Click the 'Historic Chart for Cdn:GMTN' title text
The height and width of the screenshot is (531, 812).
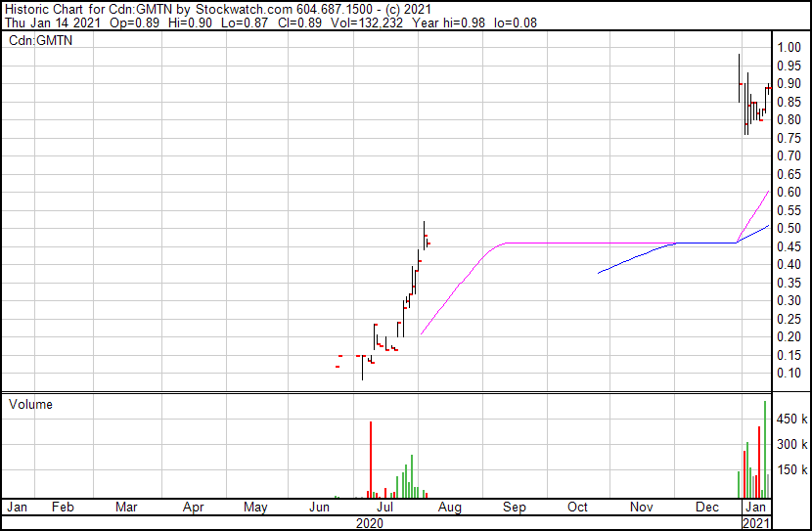click(89, 9)
